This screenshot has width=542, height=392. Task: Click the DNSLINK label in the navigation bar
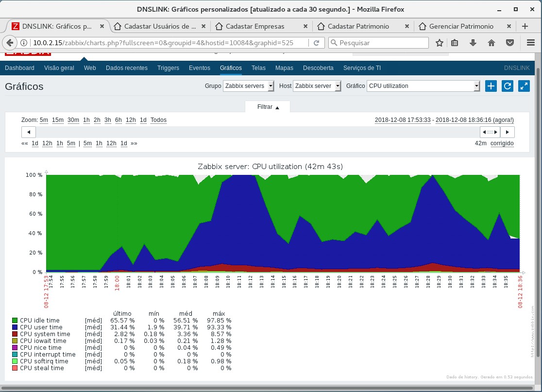click(516, 68)
